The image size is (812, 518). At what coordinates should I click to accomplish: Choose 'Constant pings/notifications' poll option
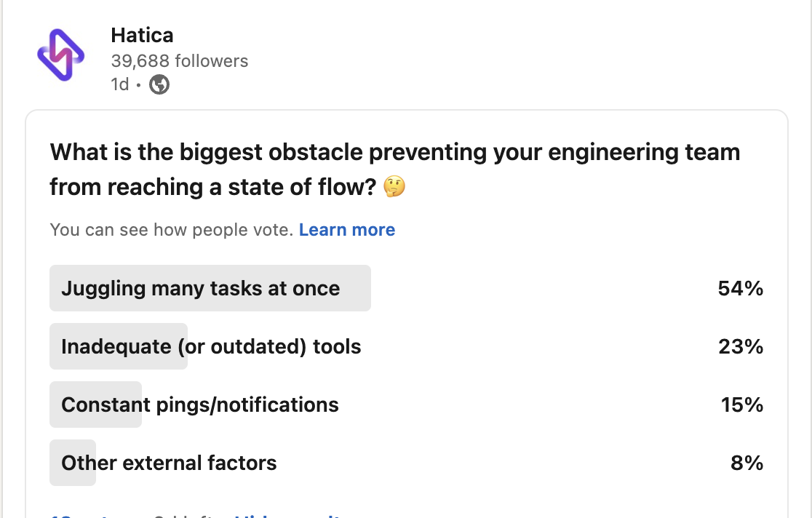point(200,405)
